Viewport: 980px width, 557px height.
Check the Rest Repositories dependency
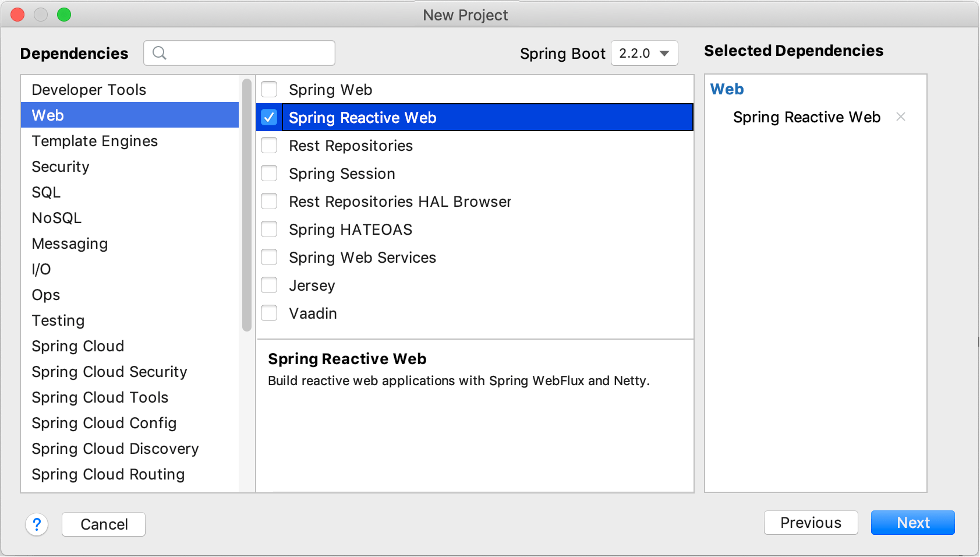click(269, 145)
